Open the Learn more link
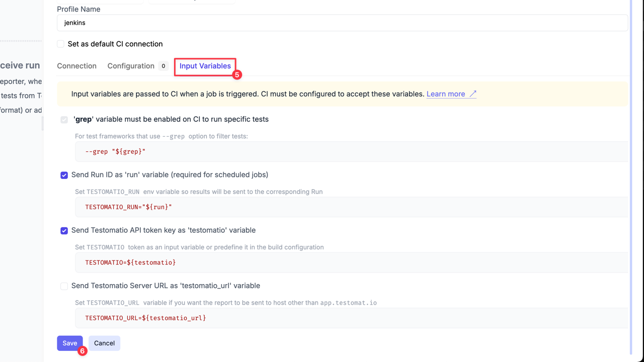Image resolution: width=644 pixels, height=362 pixels. click(x=445, y=94)
